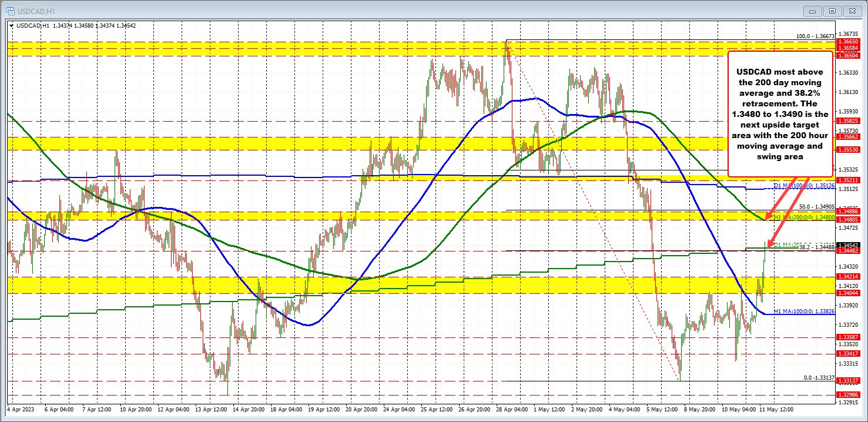Click the current price label 1.34542

[850, 245]
